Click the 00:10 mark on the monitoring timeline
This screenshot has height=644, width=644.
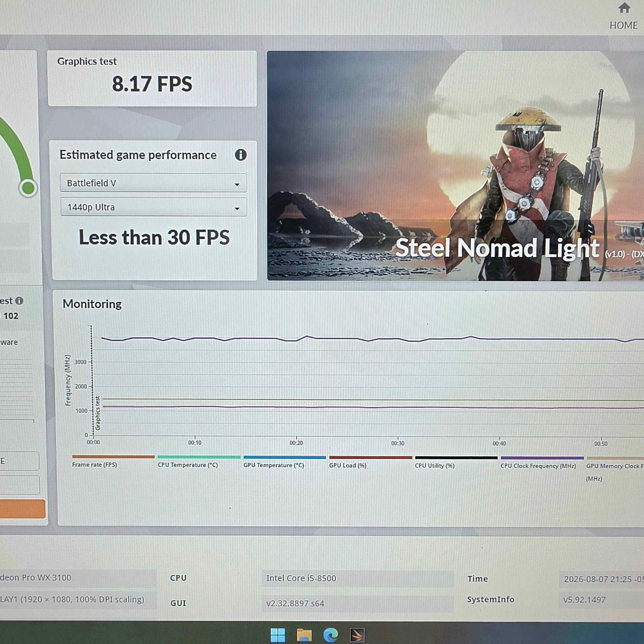pyautogui.click(x=195, y=443)
